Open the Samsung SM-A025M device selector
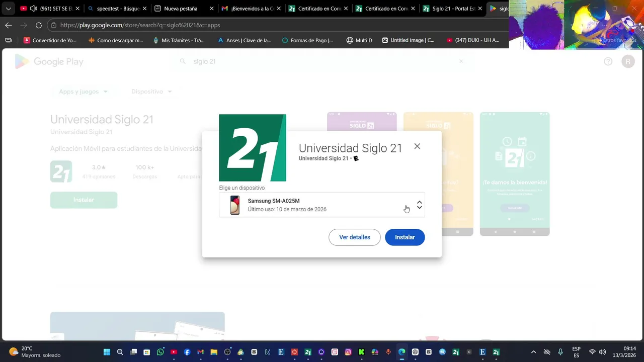Image resolution: width=644 pixels, height=362 pixels. [x=322, y=205]
